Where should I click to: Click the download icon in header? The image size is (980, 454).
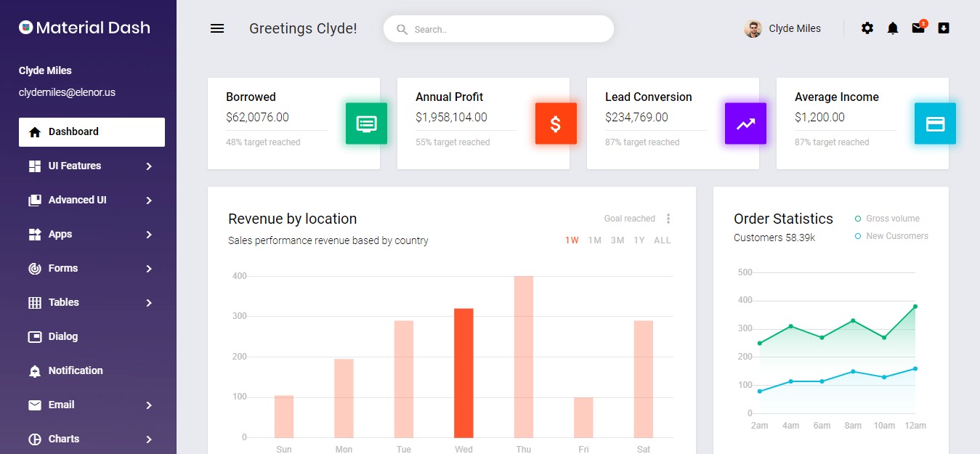click(x=944, y=28)
